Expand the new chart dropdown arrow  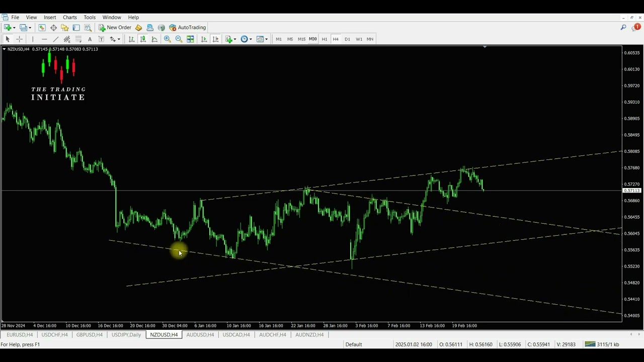pyautogui.click(x=14, y=28)
